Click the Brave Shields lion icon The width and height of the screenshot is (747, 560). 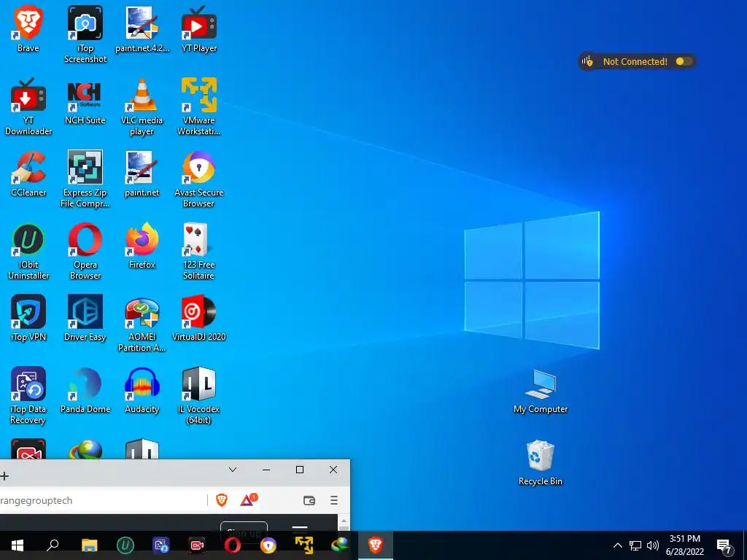222,500
